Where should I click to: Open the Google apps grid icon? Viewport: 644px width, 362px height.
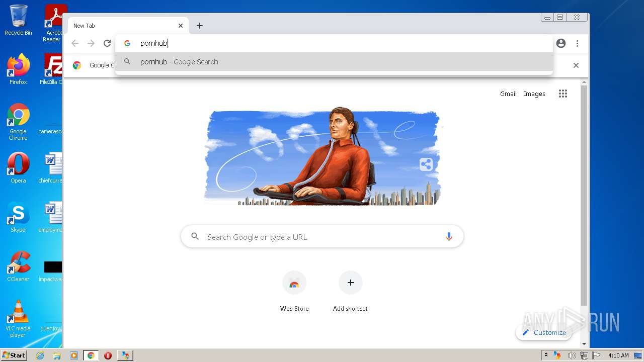click(563, 94)
